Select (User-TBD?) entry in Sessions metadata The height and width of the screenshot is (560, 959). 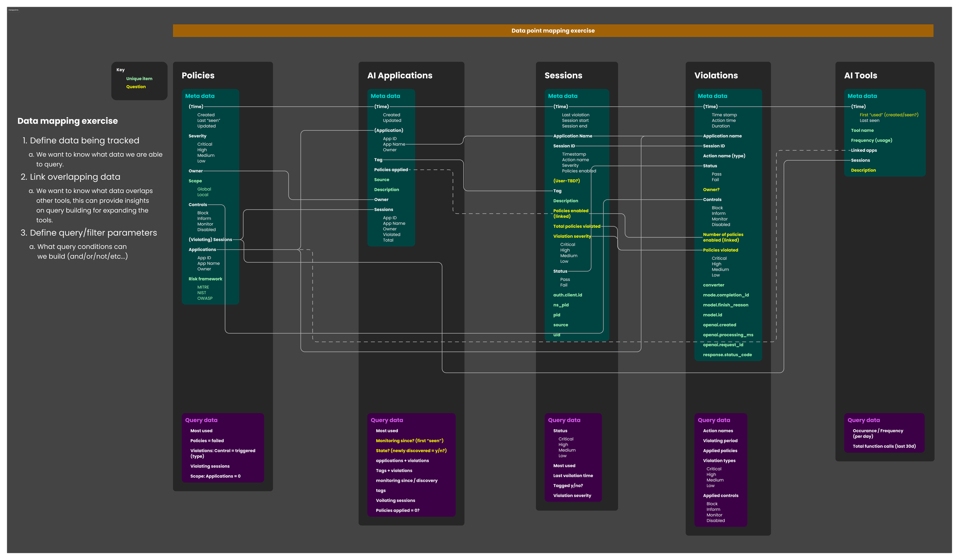566,181
